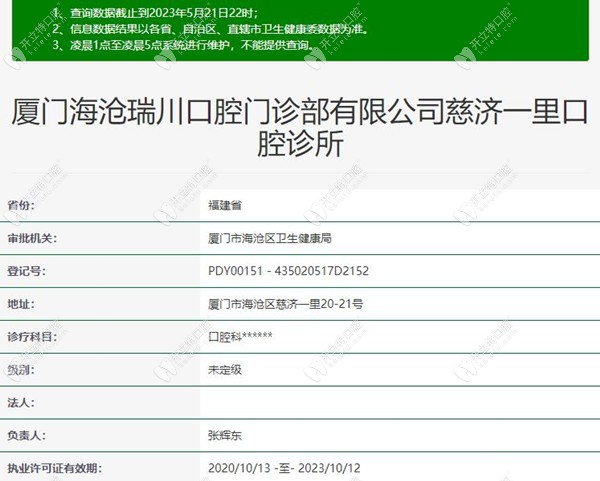
Task: Click the 执业许可证有效期 label
Action: click(x=55, y=468)
